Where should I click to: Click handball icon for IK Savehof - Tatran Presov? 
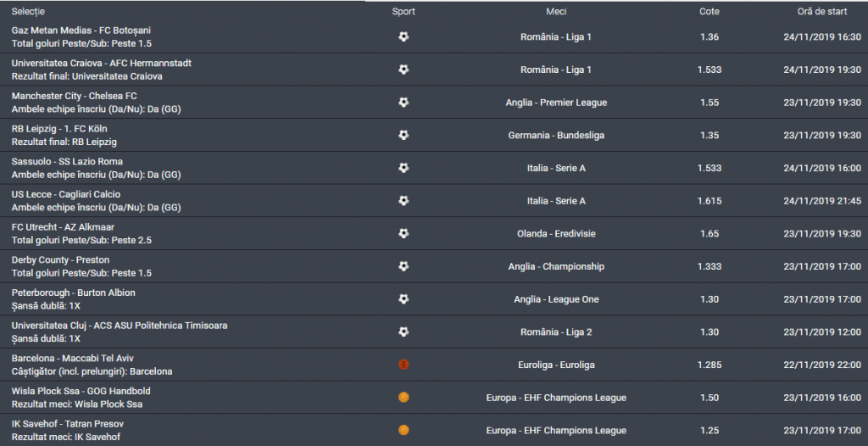click(403, 430)
